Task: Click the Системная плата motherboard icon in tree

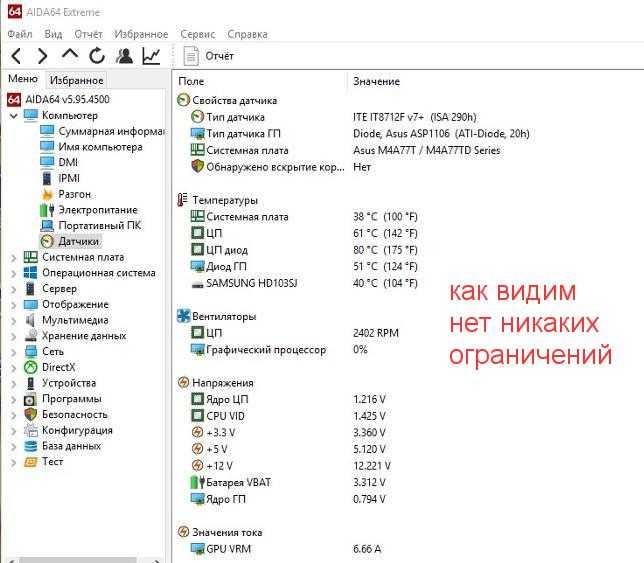Action: 31,257
